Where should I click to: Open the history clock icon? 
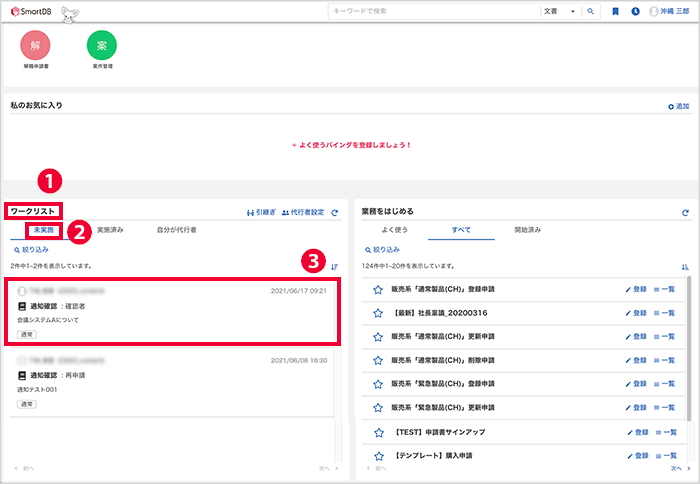click(x=635, y=12)
